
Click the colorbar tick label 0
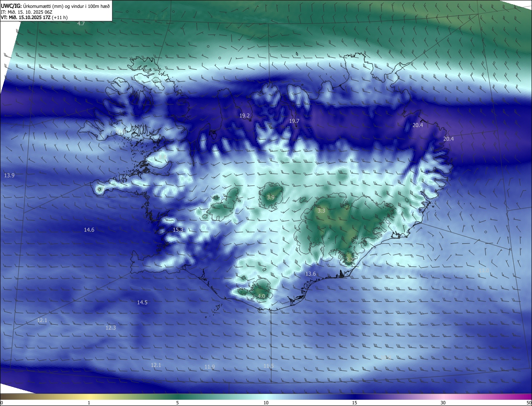(x=2, y=403)
